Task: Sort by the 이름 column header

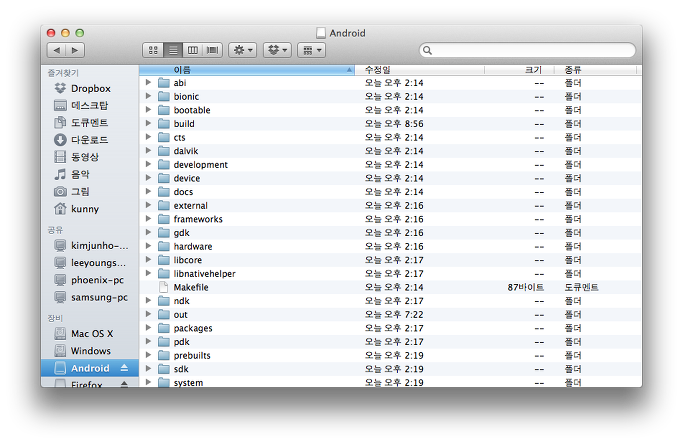Action: 247,70
